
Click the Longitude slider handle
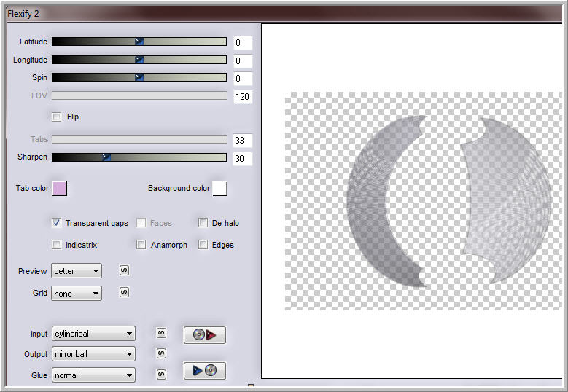[139, 60]
